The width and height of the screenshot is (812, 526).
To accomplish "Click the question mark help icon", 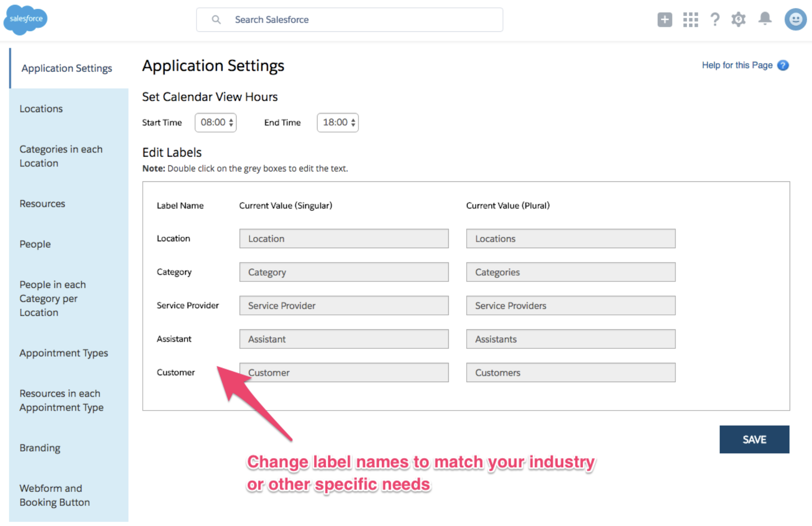I will point(715,20).
